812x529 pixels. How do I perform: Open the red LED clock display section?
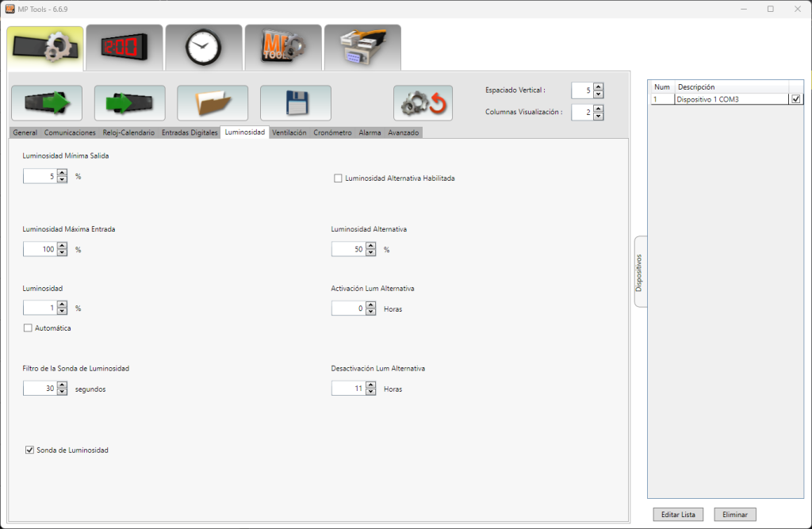click(x=124, y=48)
